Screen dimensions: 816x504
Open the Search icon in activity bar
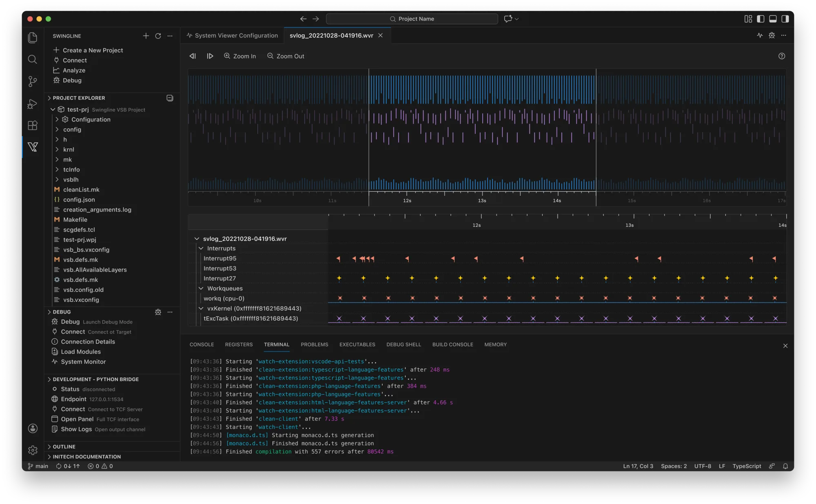tap(33, 60)
